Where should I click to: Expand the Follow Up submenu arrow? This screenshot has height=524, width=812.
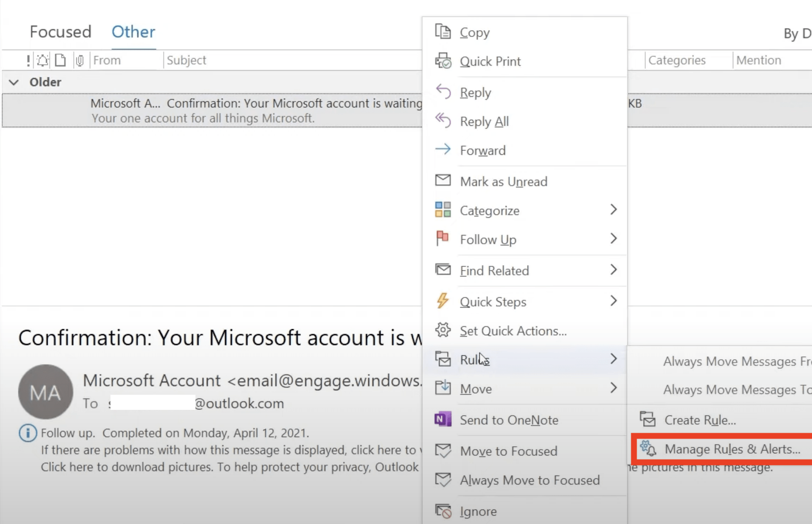tap(613, 239)
